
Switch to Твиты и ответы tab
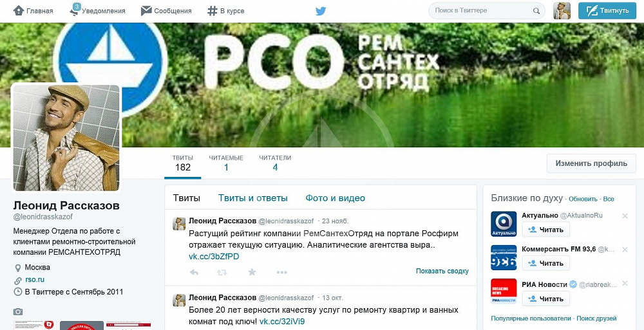252,198
